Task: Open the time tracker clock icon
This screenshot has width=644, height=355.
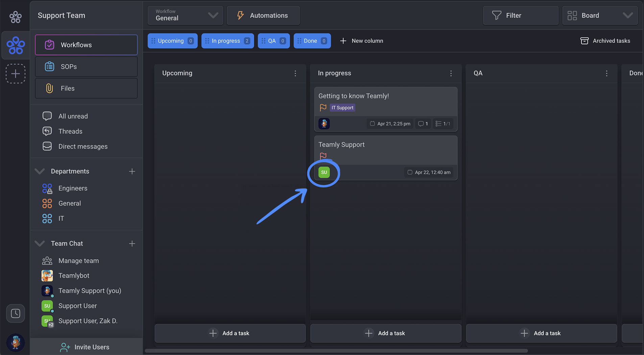Action: click(16, 313)
